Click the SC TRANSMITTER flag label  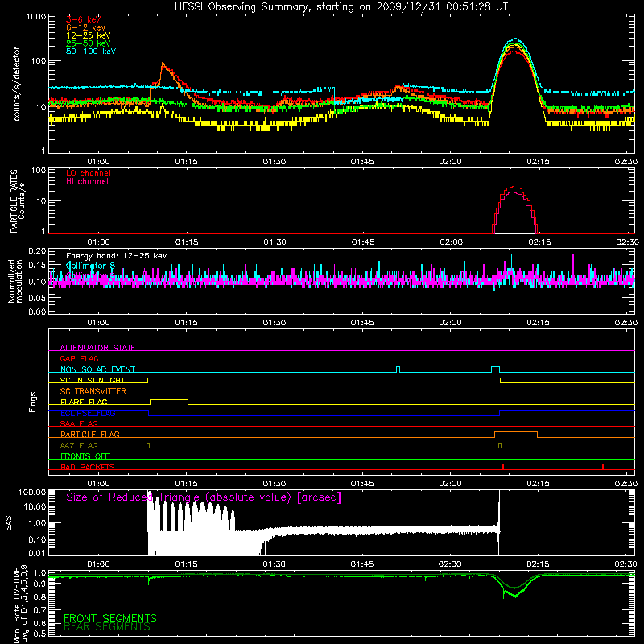click(93, 390)
